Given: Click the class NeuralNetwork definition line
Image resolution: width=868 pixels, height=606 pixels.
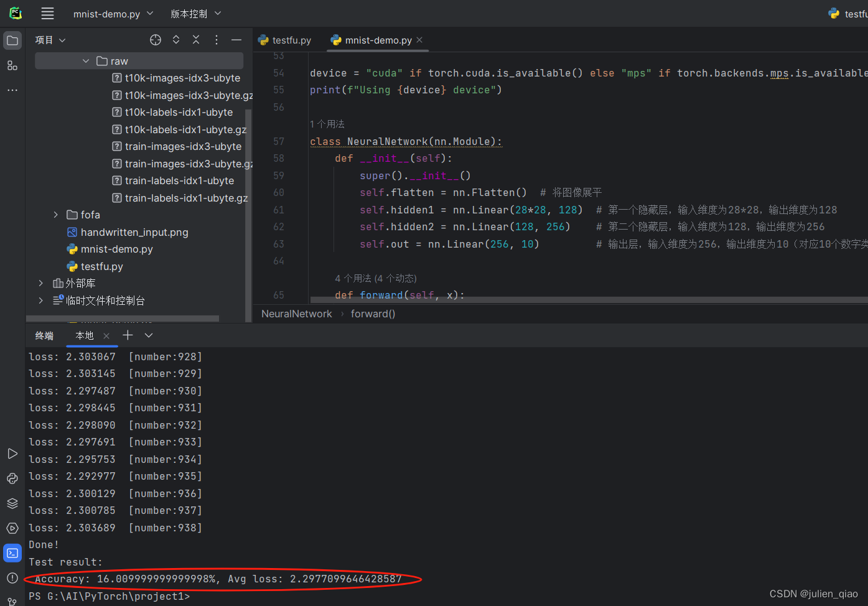Looking at the screenshot, I should pos(406,141).
